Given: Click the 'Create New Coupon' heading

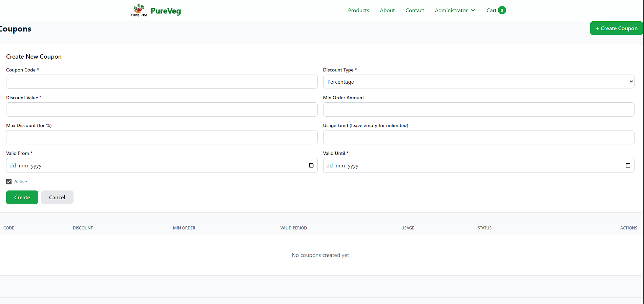Looking at the screenshot, I should coord(34,57).
